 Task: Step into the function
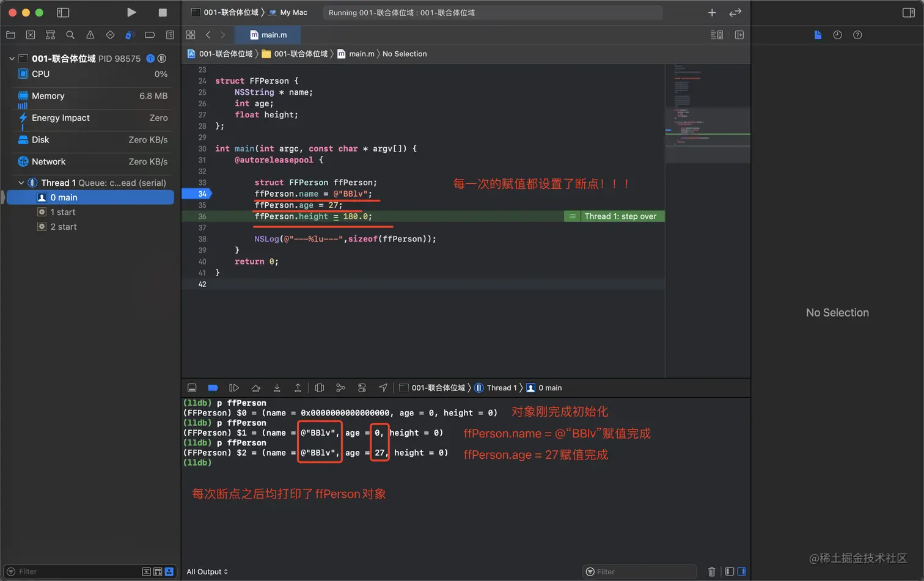pos(277,388)
